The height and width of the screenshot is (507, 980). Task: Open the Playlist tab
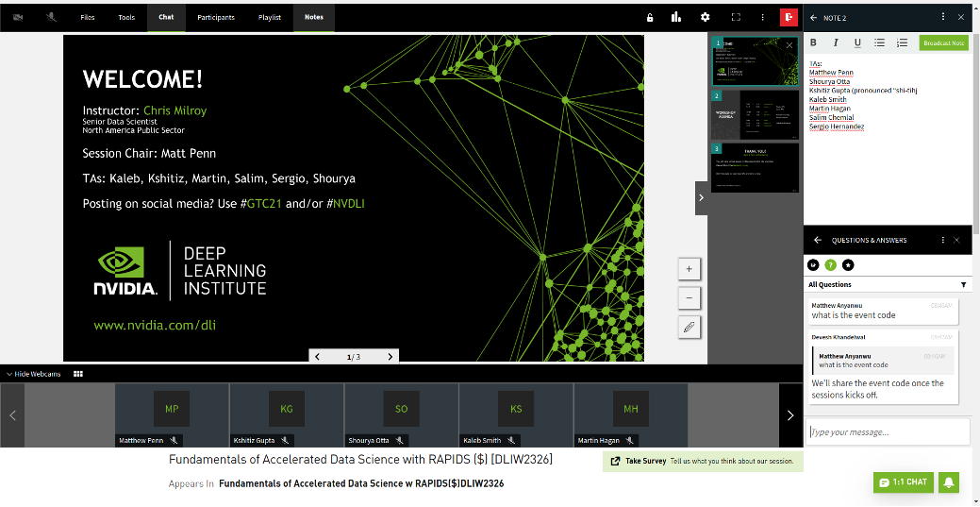(x=270, y=18)
